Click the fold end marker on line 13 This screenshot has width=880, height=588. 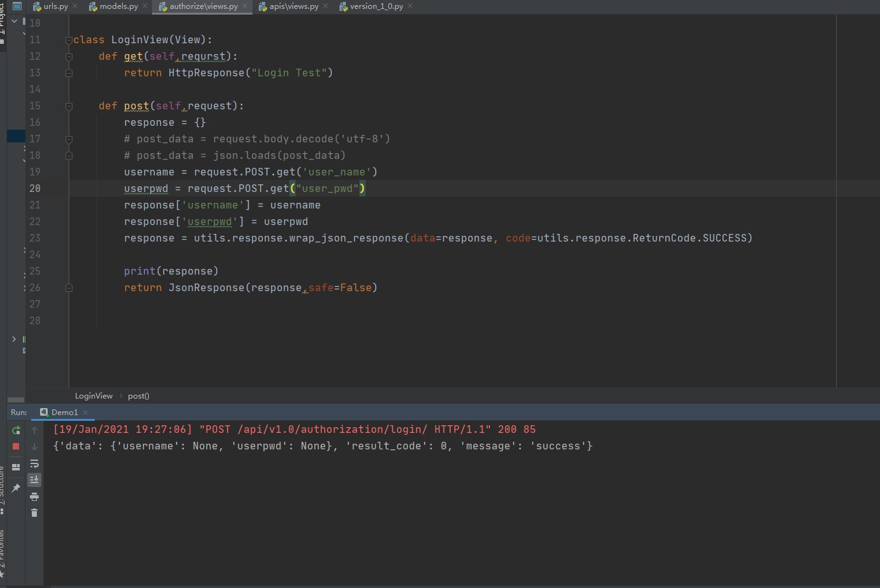[x=69, y=73]
